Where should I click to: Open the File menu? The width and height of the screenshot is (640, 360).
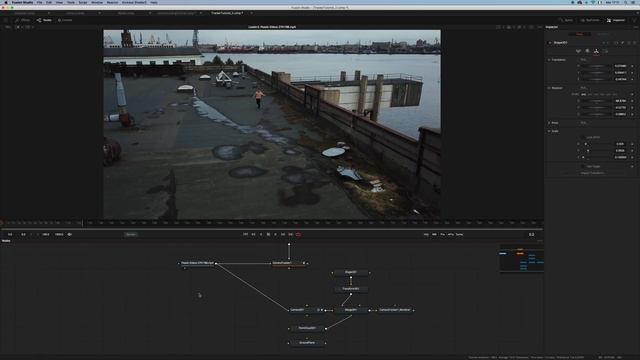click(40, 2)
